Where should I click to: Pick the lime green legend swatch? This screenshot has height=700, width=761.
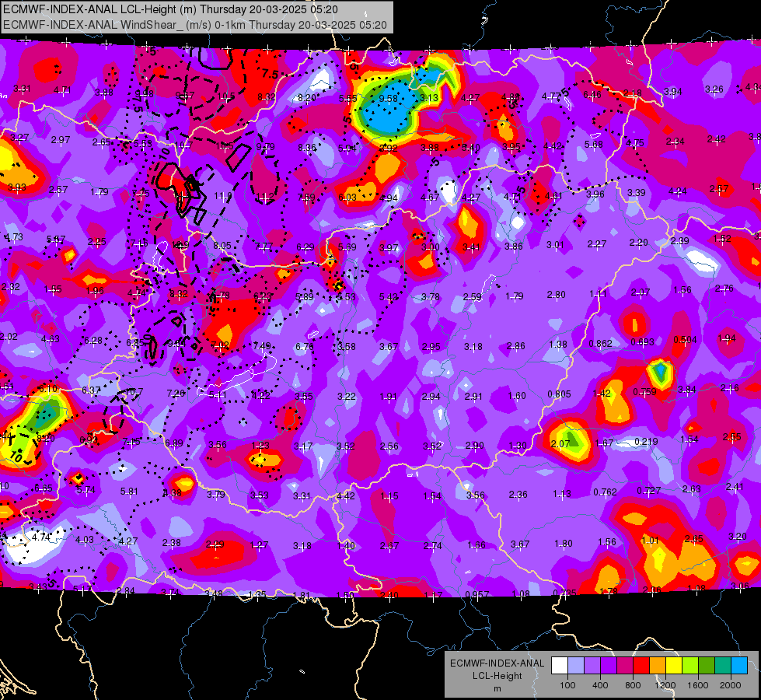coord(690,666)
